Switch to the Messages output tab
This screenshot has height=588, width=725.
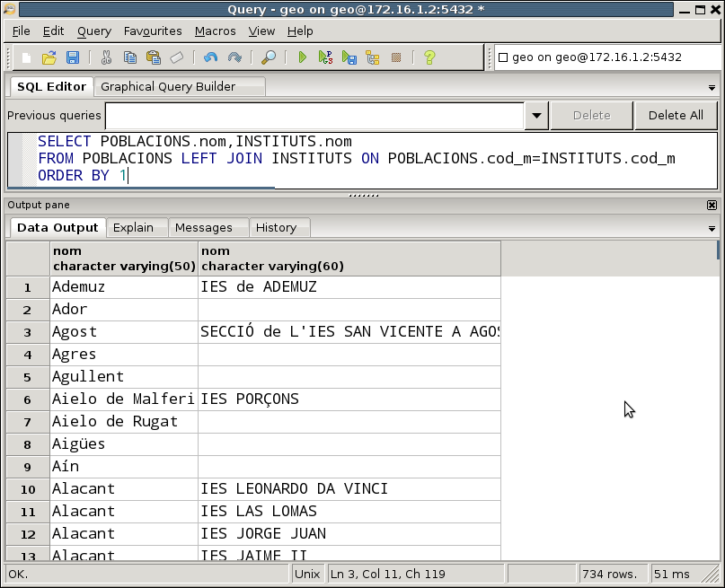click(x=204, y=228)
